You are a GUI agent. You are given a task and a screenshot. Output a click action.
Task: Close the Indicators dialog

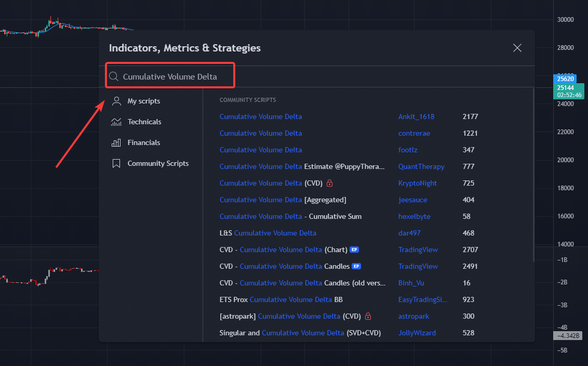[x=517, y=48]
